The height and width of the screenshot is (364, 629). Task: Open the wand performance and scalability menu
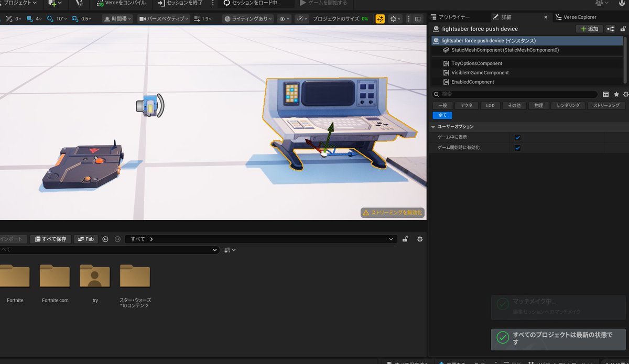(x=302, y=19)
